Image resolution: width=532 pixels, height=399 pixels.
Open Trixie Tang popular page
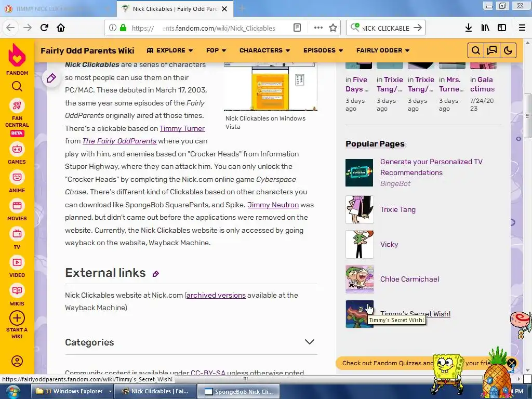397,209
